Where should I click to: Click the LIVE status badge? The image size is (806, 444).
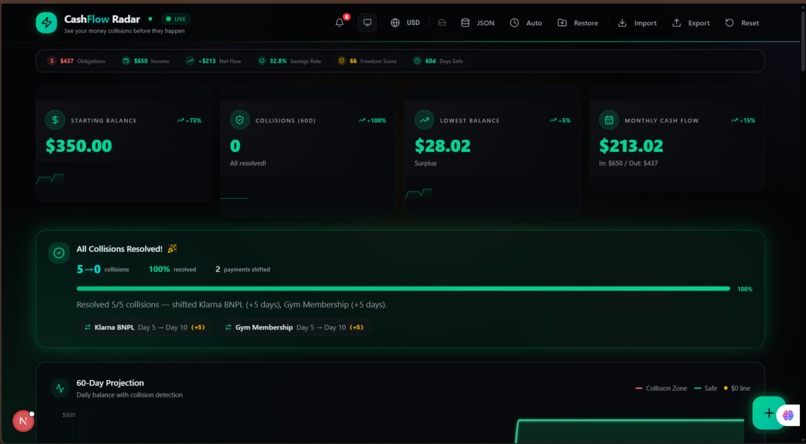(x=176, y=19)
